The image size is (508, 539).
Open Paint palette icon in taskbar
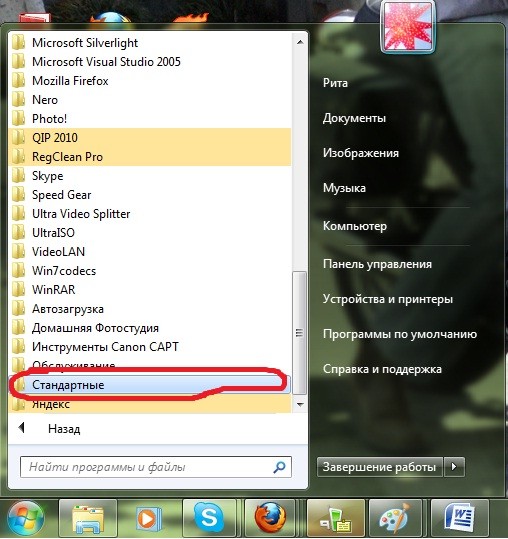pos(395,518)
